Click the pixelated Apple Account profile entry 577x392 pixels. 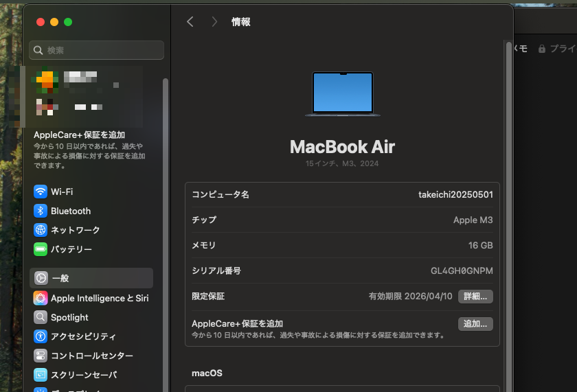tap(84, 96)
